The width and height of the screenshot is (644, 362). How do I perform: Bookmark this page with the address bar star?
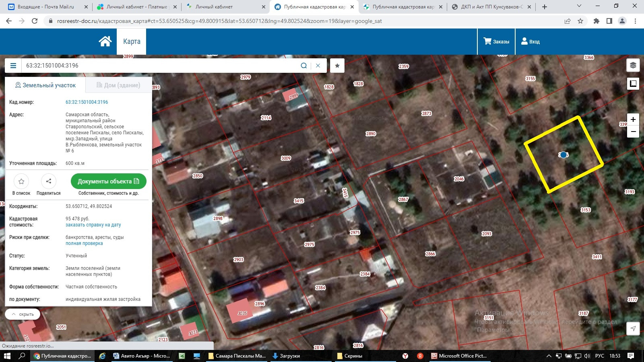(580, 21)
